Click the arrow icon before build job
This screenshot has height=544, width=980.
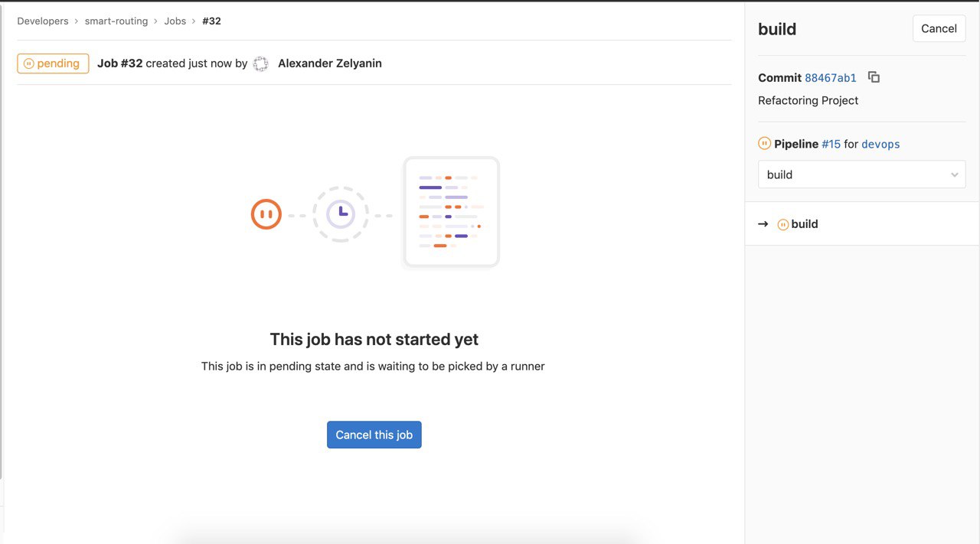coord(763,224)
